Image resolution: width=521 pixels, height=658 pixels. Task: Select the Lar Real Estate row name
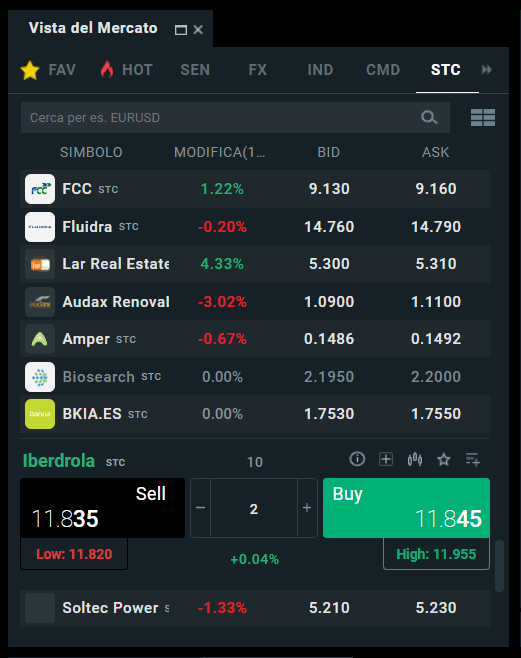(x=116, y=264)
